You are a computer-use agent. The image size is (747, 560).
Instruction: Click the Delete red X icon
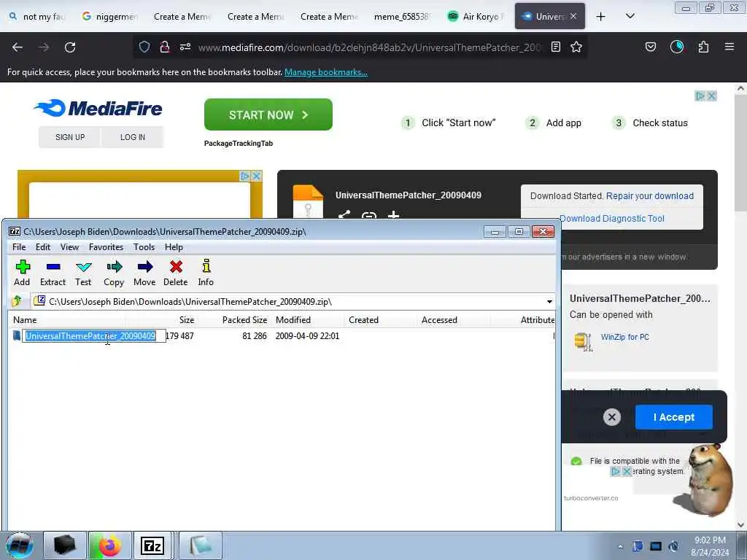(176, 273)
